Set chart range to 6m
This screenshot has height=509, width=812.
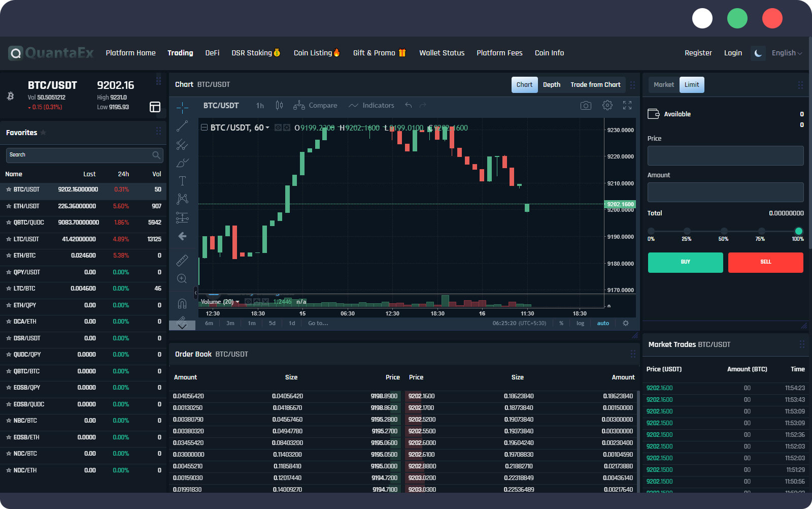tap(209, 323)
